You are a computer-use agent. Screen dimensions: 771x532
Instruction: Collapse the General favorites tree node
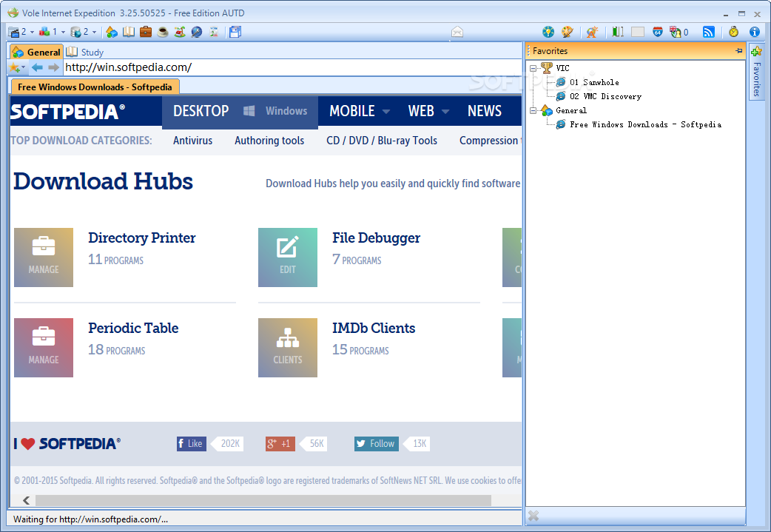coord(533,111)
